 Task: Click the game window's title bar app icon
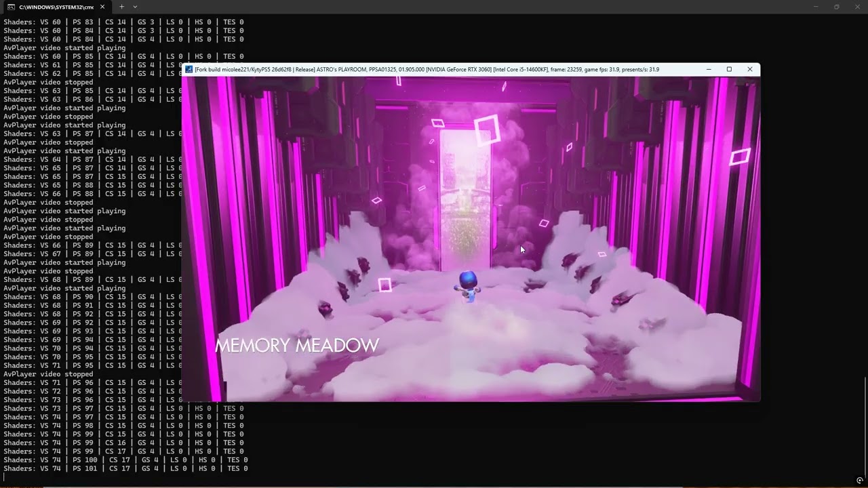(x=189, y=69)
